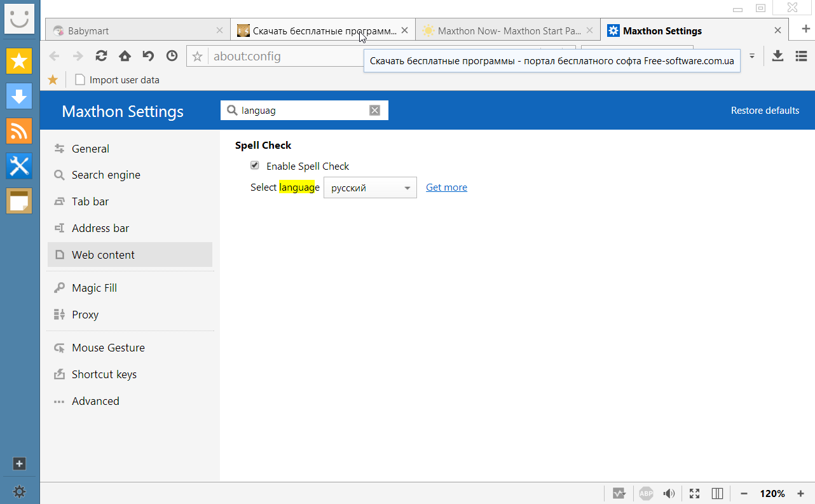Viewport: 815px width, 504px height.
Task: Enter full screen mode from status bar
Action: pyautogui.click(x=694, y=493)
